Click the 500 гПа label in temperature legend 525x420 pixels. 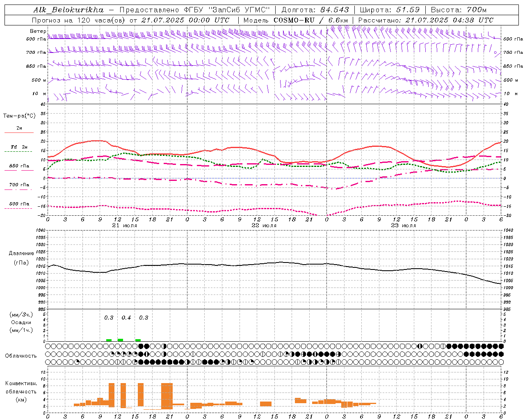click(19, 204)
